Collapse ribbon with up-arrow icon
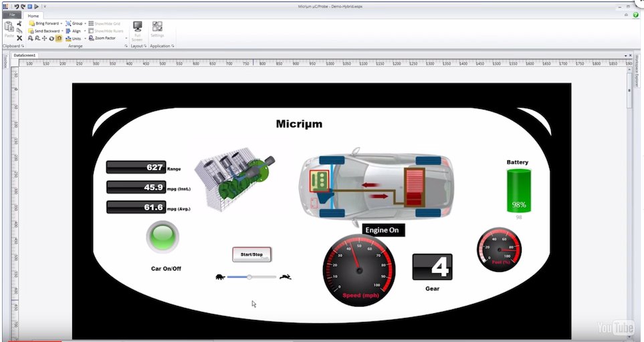Image resolution: width=644 pixels, height=342 pixels. (627, 15)
